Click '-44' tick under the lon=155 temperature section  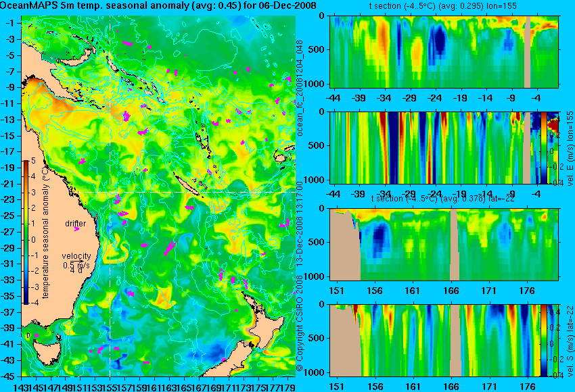tap(333, 98)
